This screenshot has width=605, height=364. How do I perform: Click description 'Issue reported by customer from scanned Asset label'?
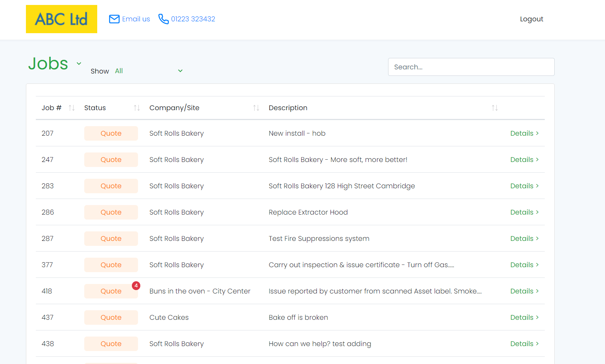coord(360,291)
